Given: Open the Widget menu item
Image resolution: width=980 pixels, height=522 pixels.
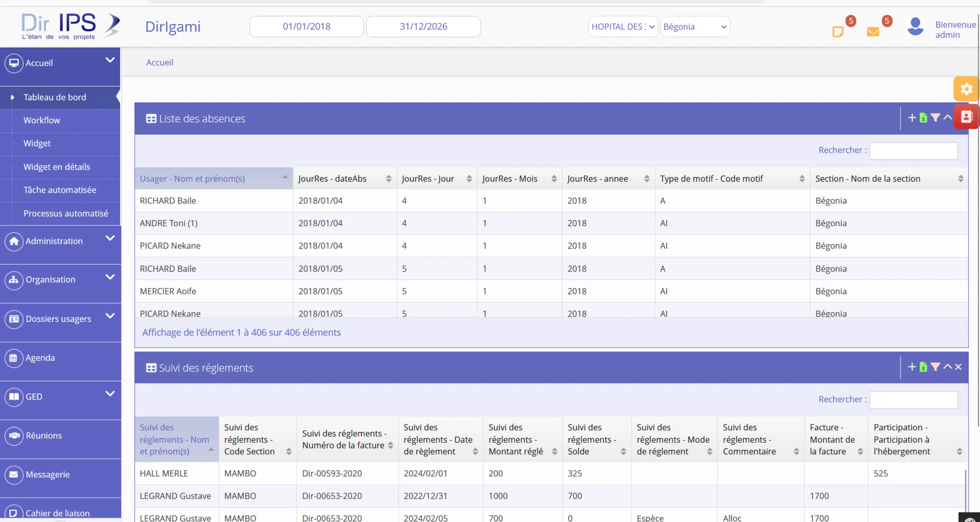Looking at the screenshot, I should tap(37, 143).
